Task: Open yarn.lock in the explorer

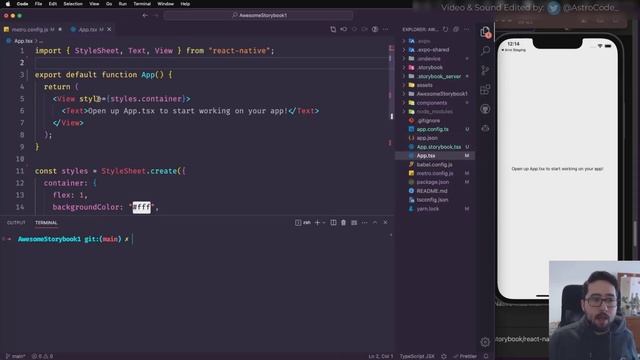Action: pos(435,209)
